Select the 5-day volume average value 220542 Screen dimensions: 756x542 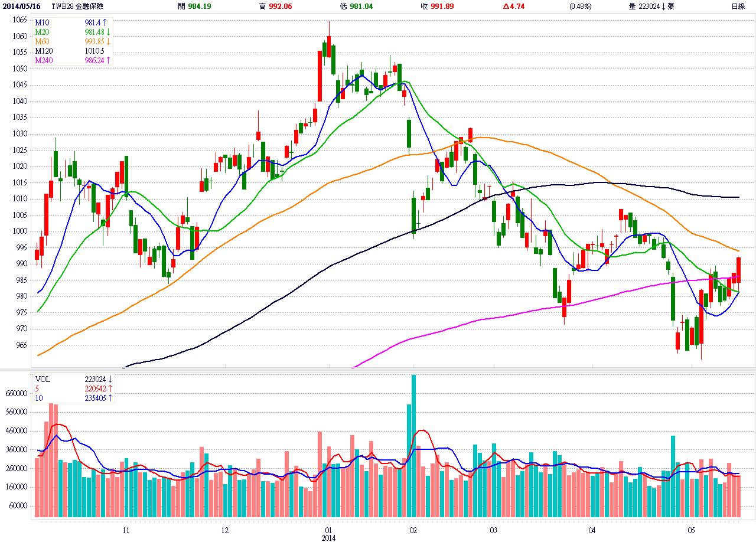(96, 388)
